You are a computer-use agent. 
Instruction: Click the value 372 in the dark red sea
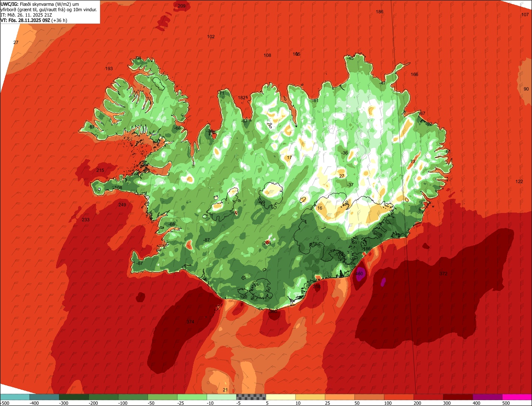click(443, 274)
